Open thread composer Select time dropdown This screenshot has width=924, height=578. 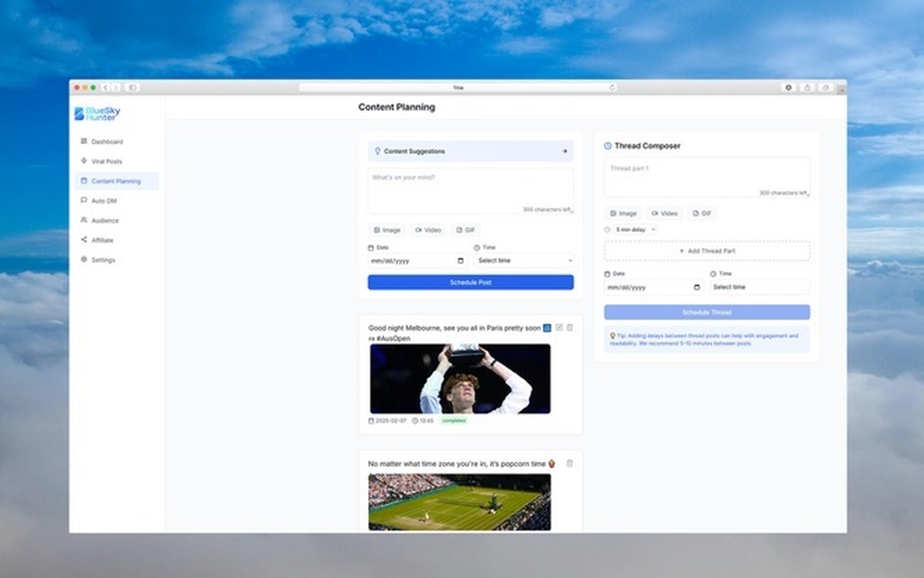tap(759, 287)
